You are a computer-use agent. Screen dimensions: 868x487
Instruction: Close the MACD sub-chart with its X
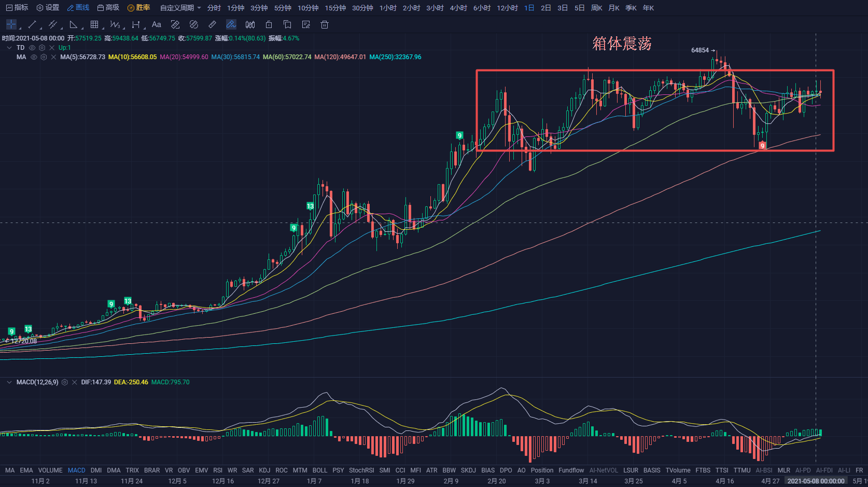[x=75, y=382]
